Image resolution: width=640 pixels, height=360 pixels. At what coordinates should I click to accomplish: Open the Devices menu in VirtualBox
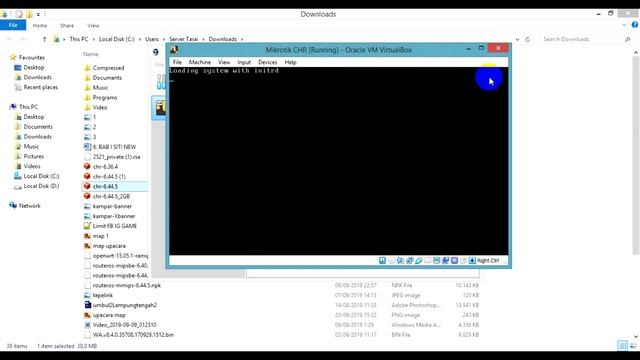click(x=267, y=62)
